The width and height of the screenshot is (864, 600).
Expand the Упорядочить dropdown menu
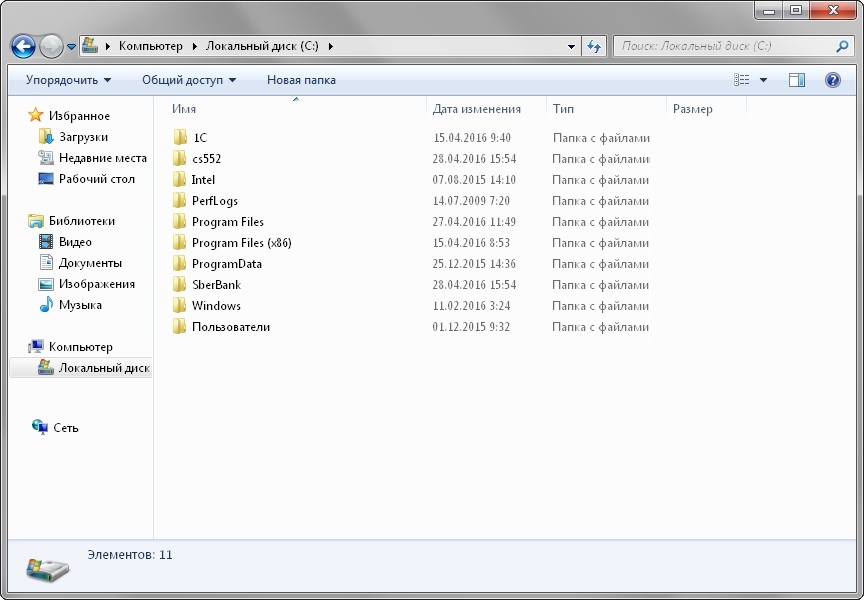tap(68, 80)
